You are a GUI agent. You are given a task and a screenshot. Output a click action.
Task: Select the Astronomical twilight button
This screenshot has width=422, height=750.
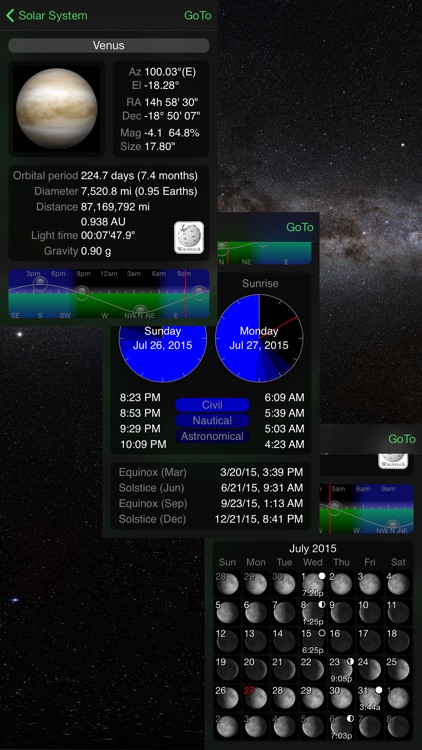(x=212, y=436)
